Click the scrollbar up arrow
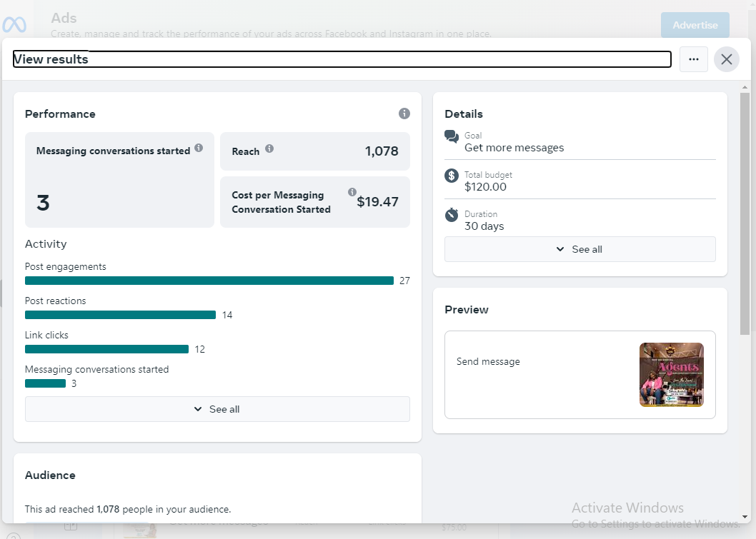The image size is (756, 539). (x=745, y=87)
